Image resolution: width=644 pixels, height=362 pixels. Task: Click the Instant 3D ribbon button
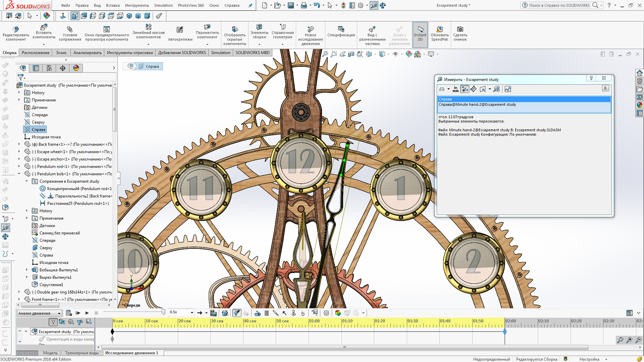420,34
